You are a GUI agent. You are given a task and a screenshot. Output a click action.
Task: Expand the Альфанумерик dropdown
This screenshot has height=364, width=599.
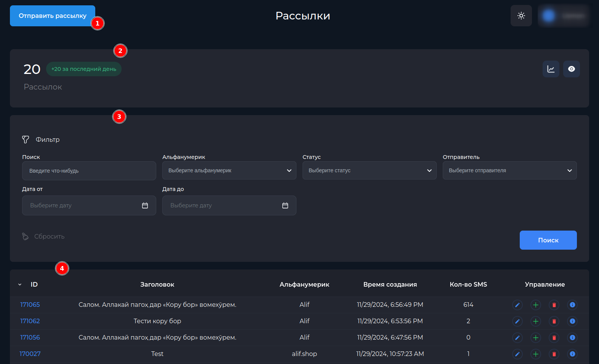click(229, 170)
